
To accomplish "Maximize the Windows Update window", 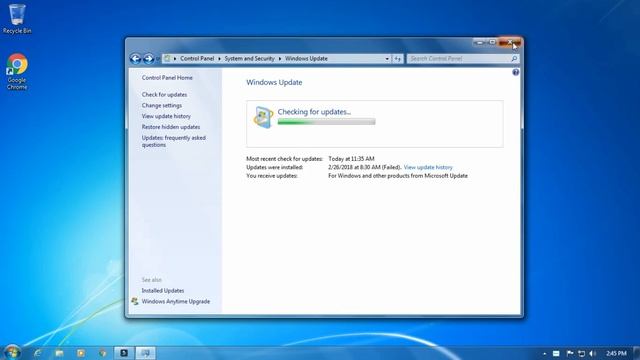I will [492, 42].
